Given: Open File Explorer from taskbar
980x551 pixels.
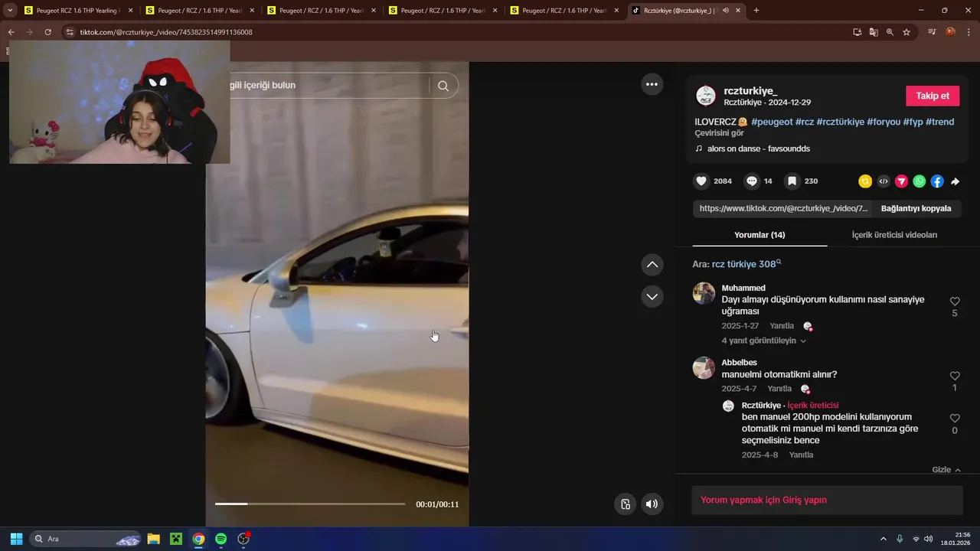Looking at the screenshot, I should pyautogui.click(x=153, y=539).
